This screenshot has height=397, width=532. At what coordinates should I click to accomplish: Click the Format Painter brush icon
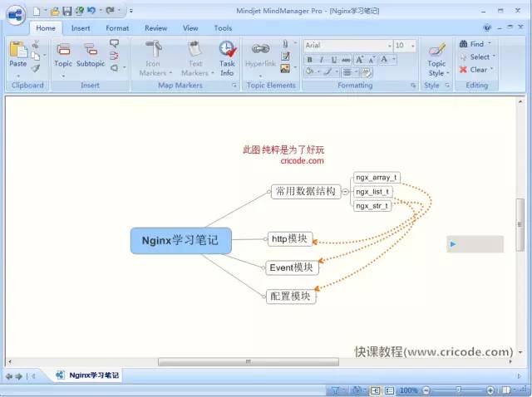(36, 68)
